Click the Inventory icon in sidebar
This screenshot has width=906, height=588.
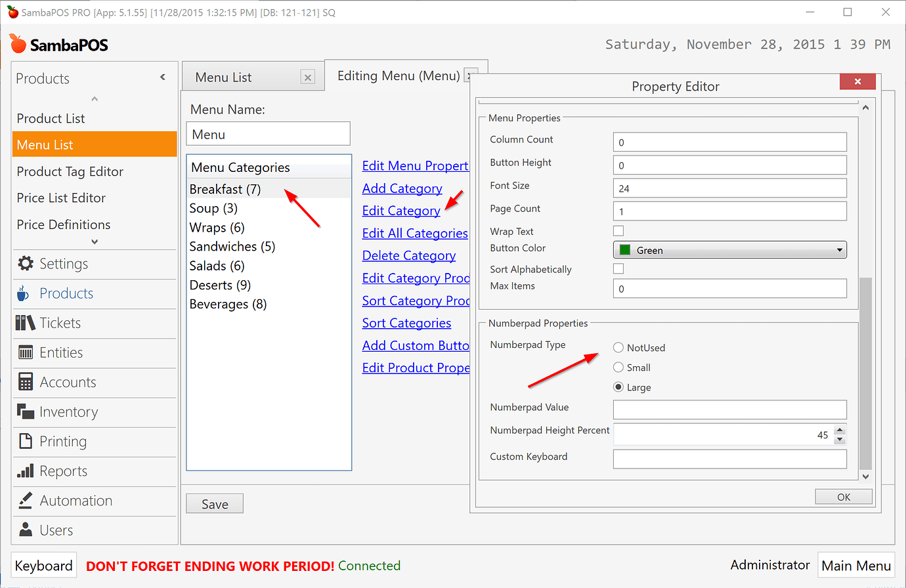click(26, 411)
